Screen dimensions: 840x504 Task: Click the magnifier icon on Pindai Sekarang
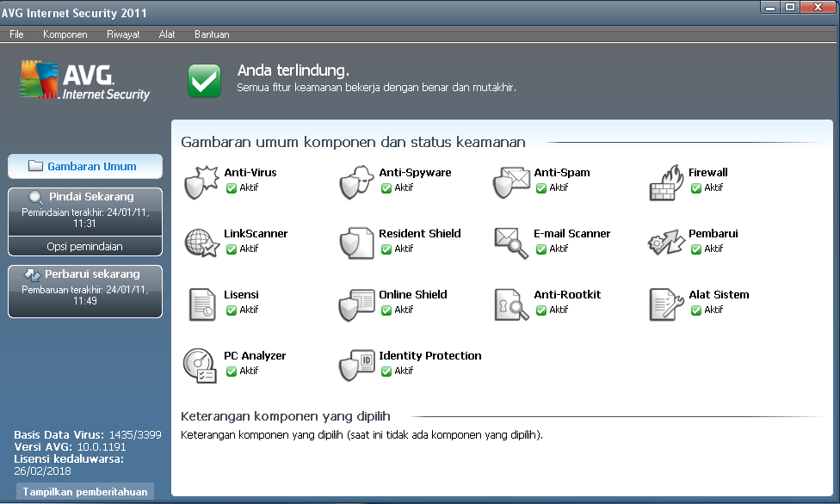point(36,198)
